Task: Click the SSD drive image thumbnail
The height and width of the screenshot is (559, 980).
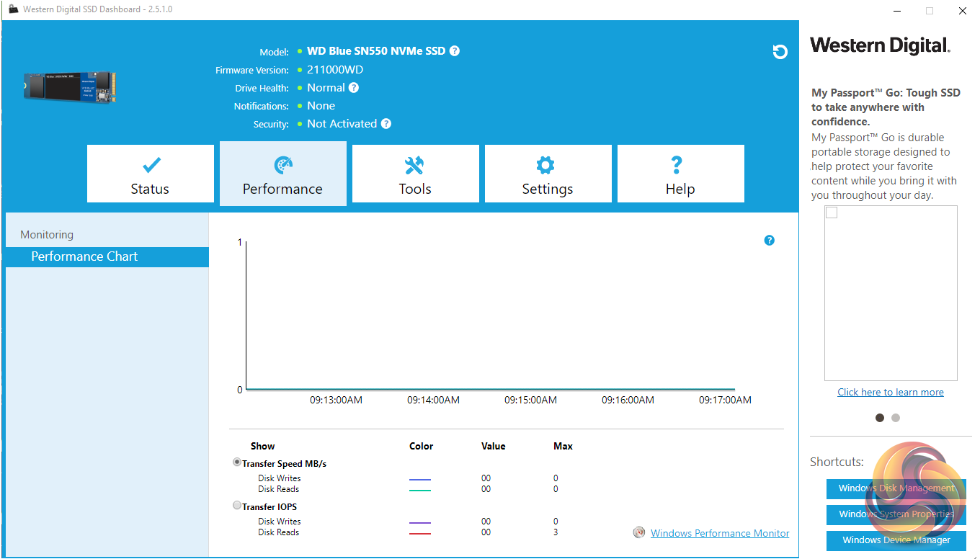Action: (70, 86)
